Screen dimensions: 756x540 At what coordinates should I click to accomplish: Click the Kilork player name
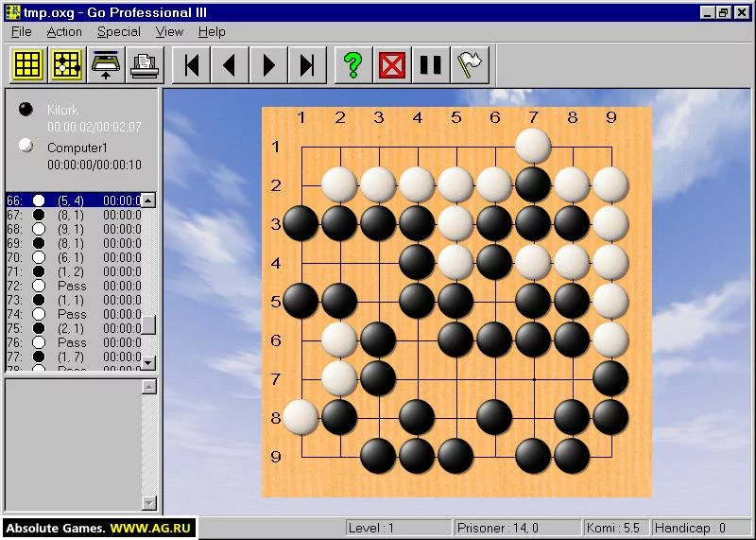tap(62, 110)
